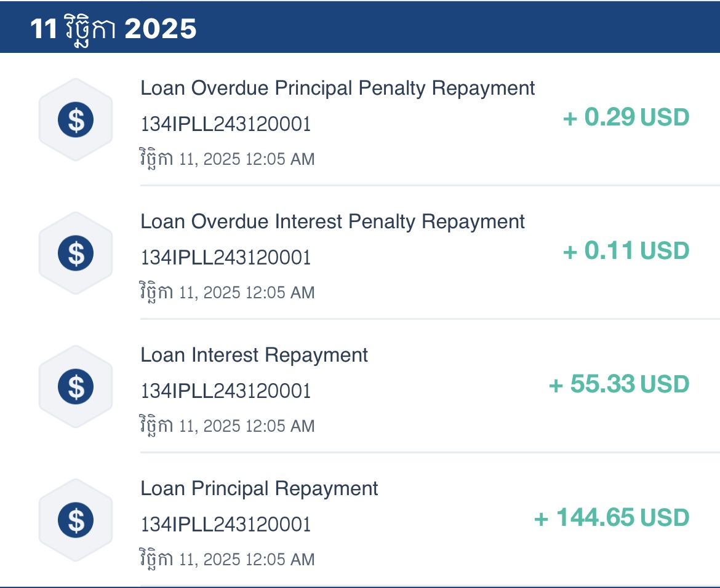
Task: Select the + 0.11 USD amount
Action: click(626, 250)
